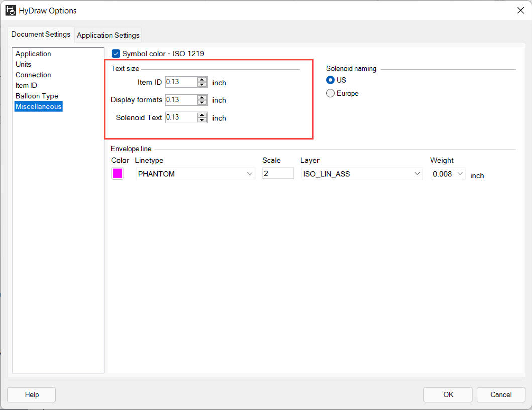
Task: Open the Application Settings tab
Action: tap(108, 35)
